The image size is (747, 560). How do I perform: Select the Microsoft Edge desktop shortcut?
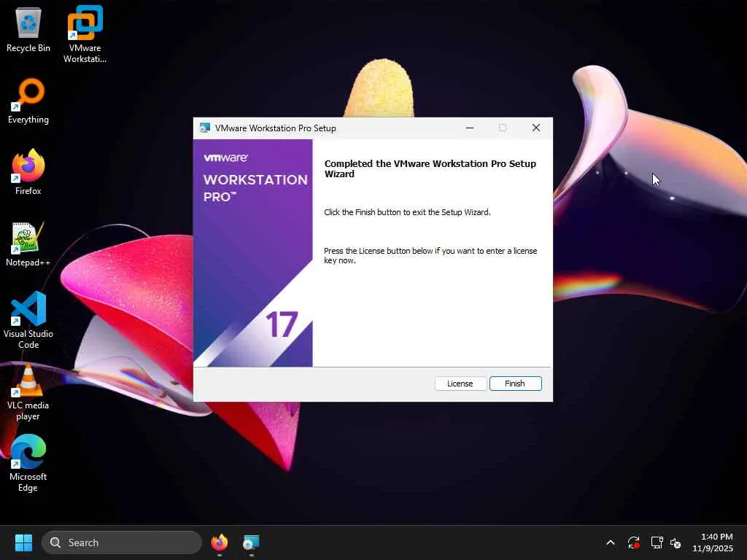click(28, 463)
